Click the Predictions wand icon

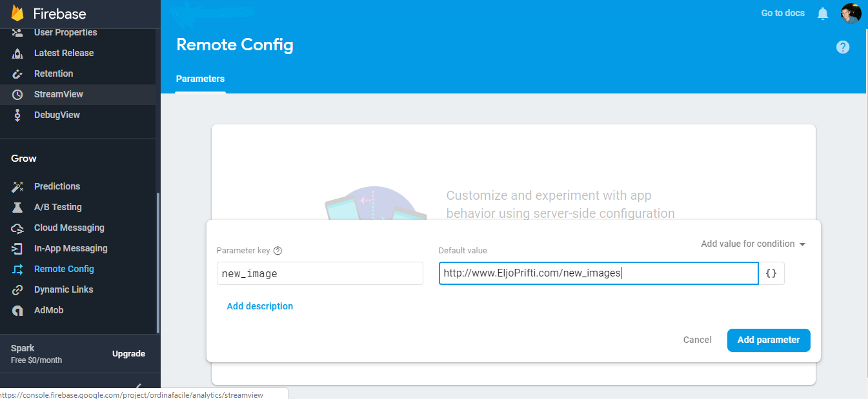point(18,186)
